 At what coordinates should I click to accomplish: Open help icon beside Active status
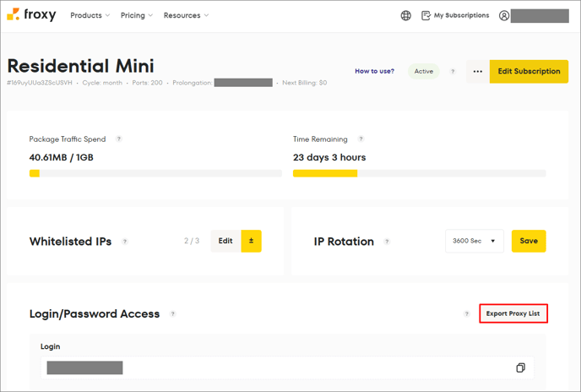(x=453, y=71)
